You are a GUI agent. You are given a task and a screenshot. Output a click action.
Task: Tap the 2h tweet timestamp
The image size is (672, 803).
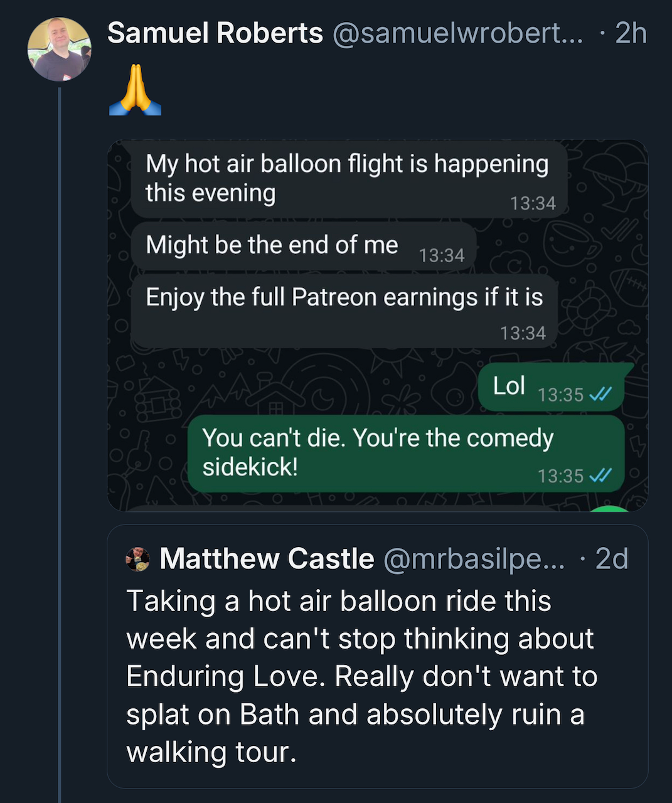pyautogui.click(x=631, y=33)
